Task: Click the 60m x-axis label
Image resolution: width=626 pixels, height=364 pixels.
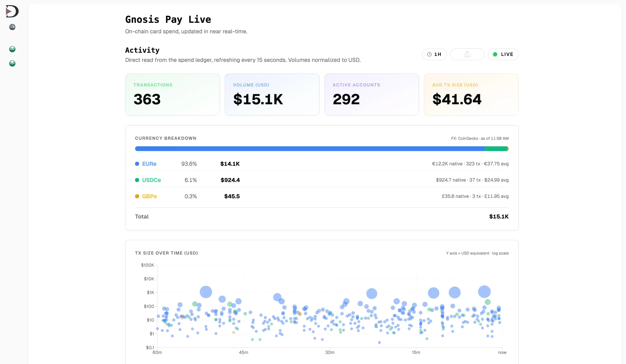Action: tap(157, 353)
